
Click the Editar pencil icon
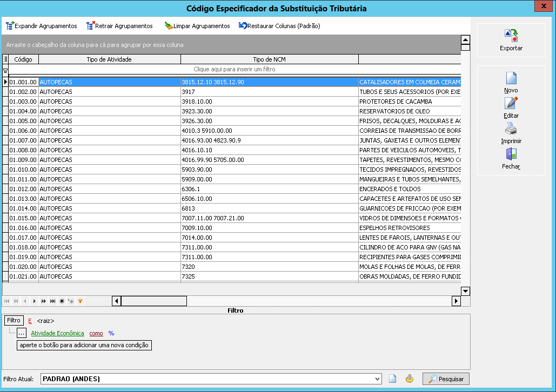pos(511,104)
